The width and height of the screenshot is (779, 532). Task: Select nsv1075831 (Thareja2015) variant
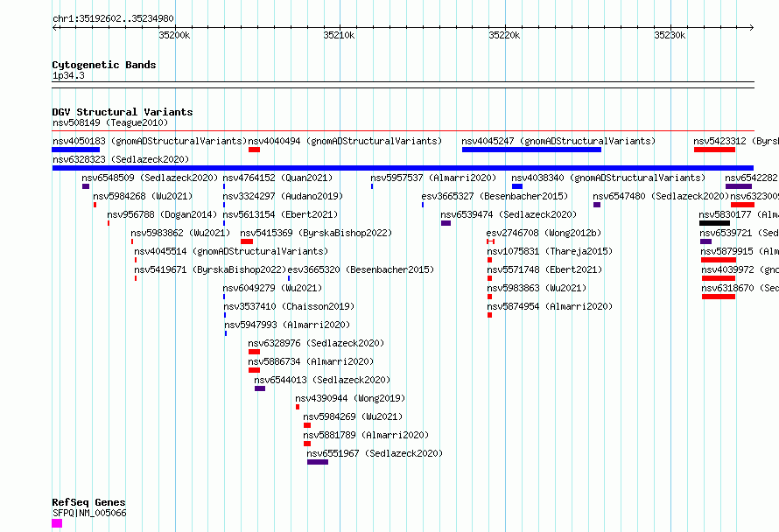tap(550, 251)
